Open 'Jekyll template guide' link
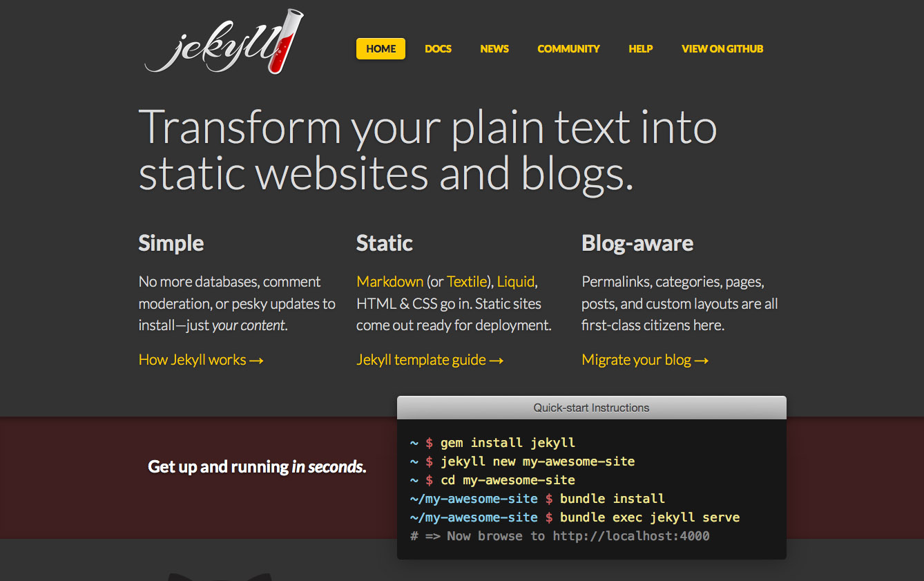 point(430,360)
